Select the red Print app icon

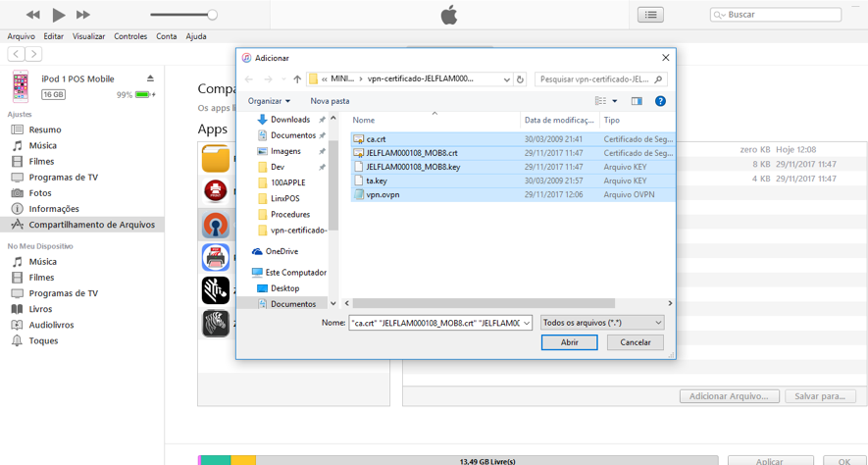(216, 191)
